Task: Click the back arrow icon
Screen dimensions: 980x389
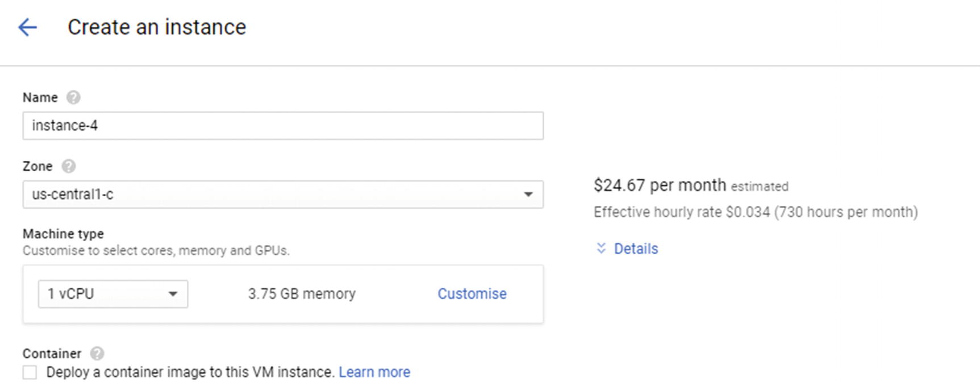Action: (27, 27)
